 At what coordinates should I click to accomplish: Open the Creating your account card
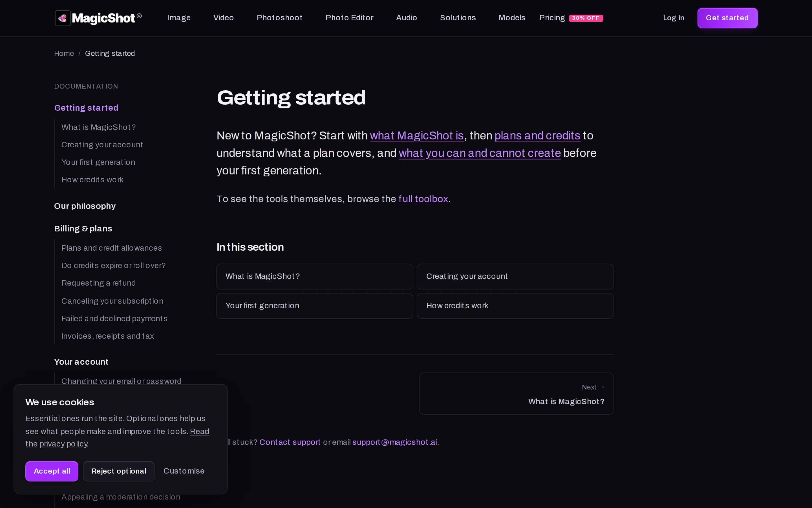pos(515,277)
